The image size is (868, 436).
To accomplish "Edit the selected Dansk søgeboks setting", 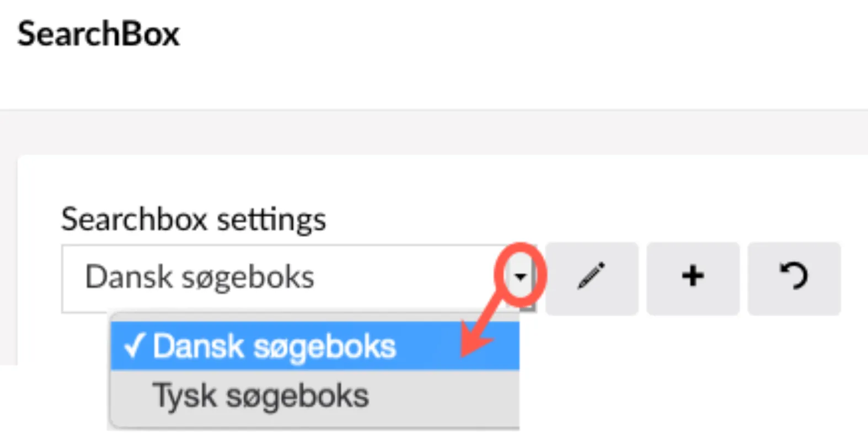I will click(x=592, y=278).
